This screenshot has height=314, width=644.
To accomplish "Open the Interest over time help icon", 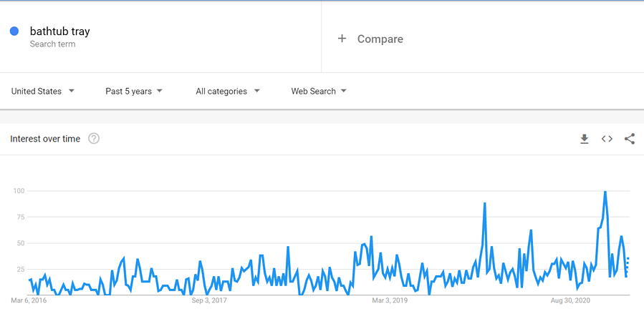I will point(94,139).
